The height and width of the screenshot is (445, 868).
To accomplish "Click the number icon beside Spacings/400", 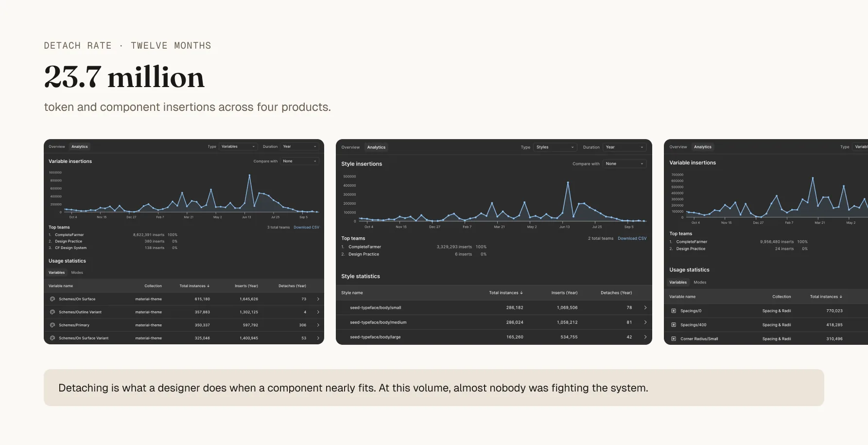I will (x=674, y=325).
